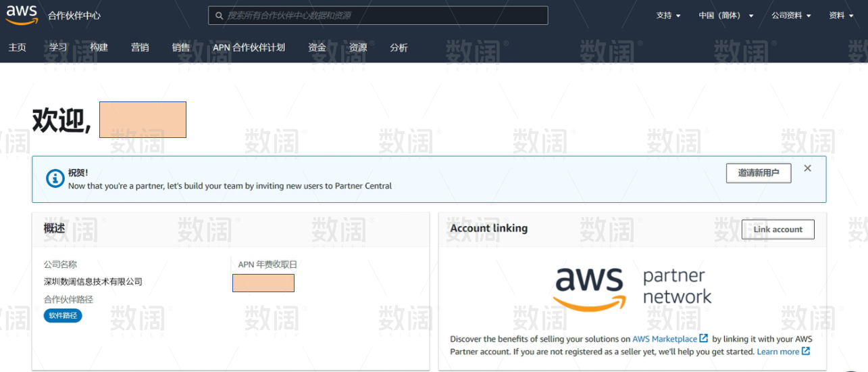Click the Link account button
Screen dimensions: 868x372
[x=778, y=229]
